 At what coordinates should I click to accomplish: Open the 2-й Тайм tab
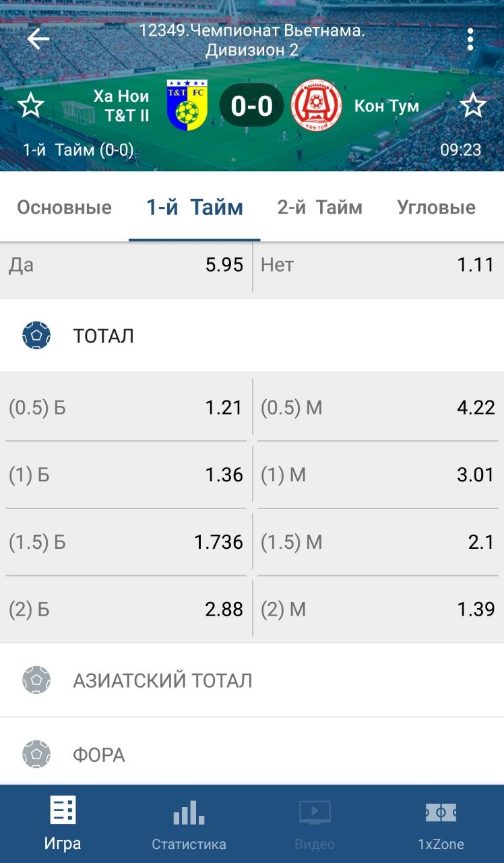[x=319, y=208]
